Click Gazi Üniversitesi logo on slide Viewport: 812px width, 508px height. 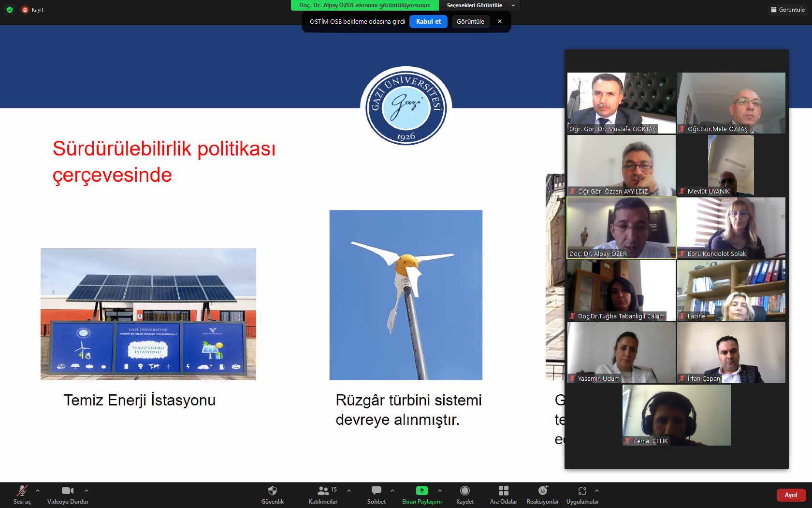[x=406, y=106]
